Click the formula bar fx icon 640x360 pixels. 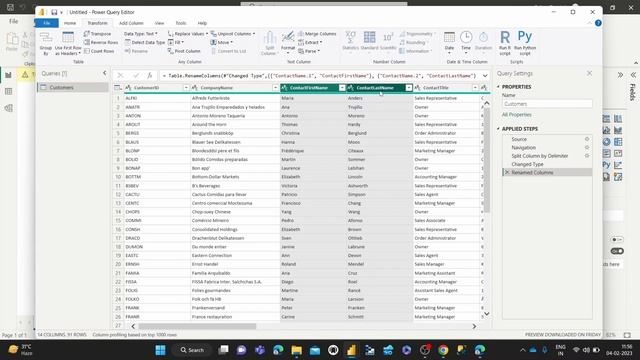(150, 76)
